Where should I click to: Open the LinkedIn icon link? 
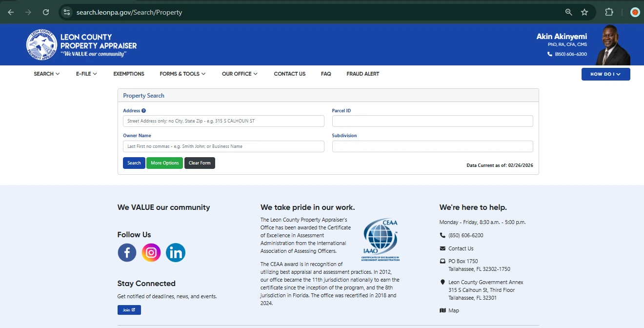176,252
